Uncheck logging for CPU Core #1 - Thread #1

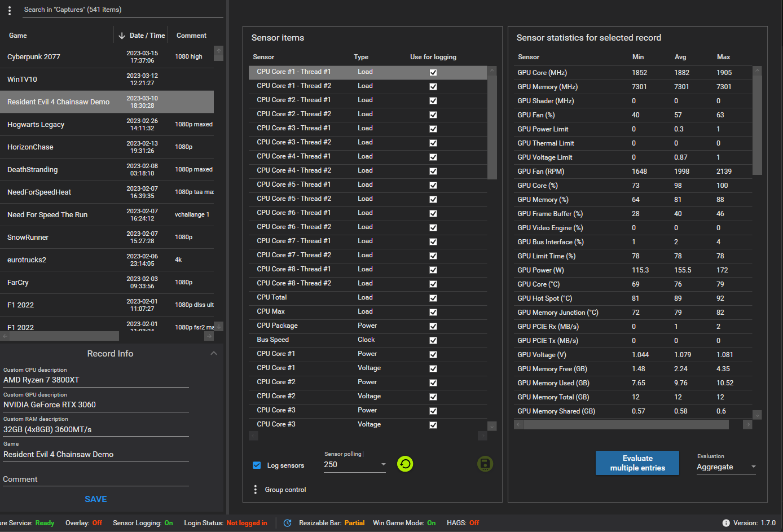click(x=433, y=72)
